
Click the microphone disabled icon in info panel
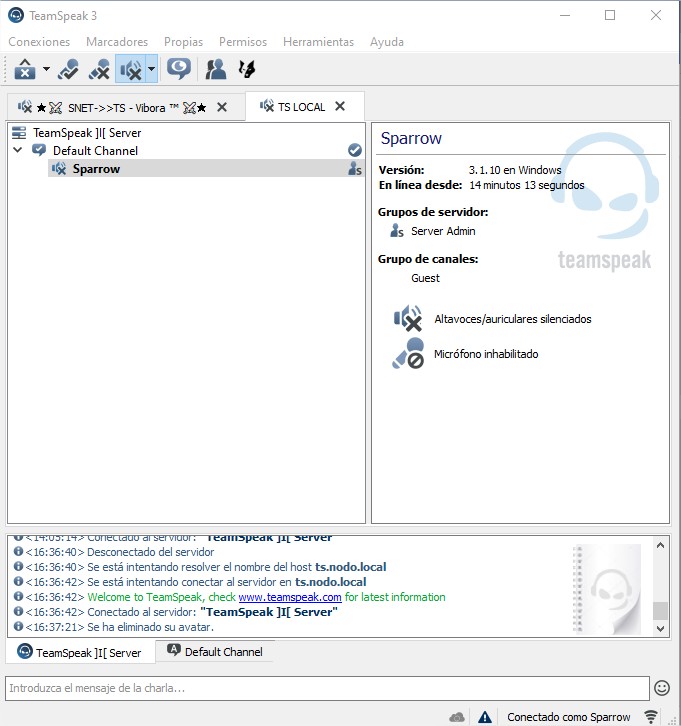tap(408, 354)
